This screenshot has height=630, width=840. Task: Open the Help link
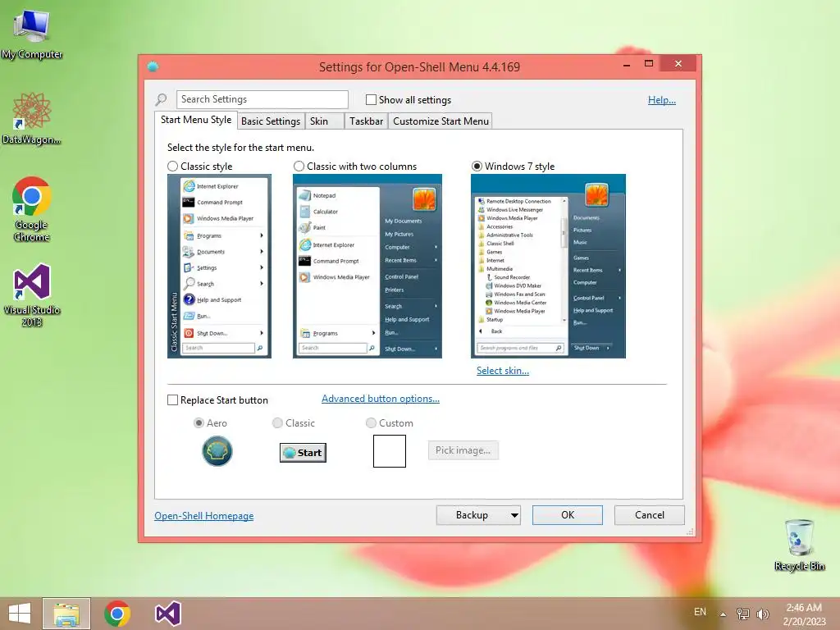click(x=662, y=100)
